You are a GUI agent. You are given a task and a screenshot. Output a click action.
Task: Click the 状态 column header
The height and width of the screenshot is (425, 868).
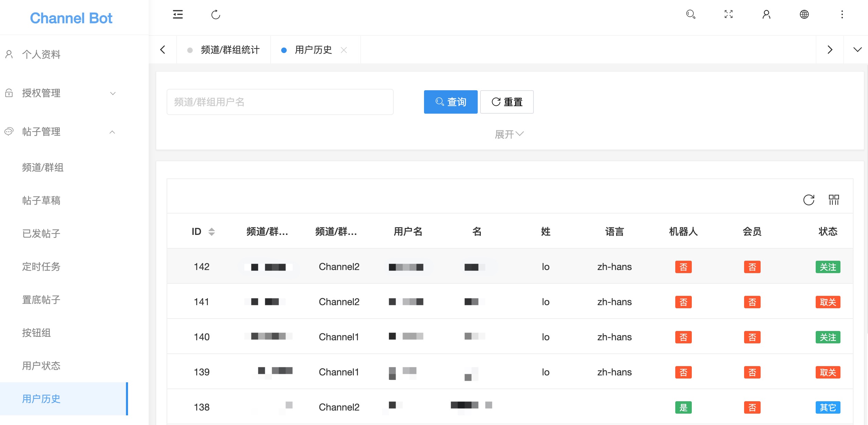[828, 231]
